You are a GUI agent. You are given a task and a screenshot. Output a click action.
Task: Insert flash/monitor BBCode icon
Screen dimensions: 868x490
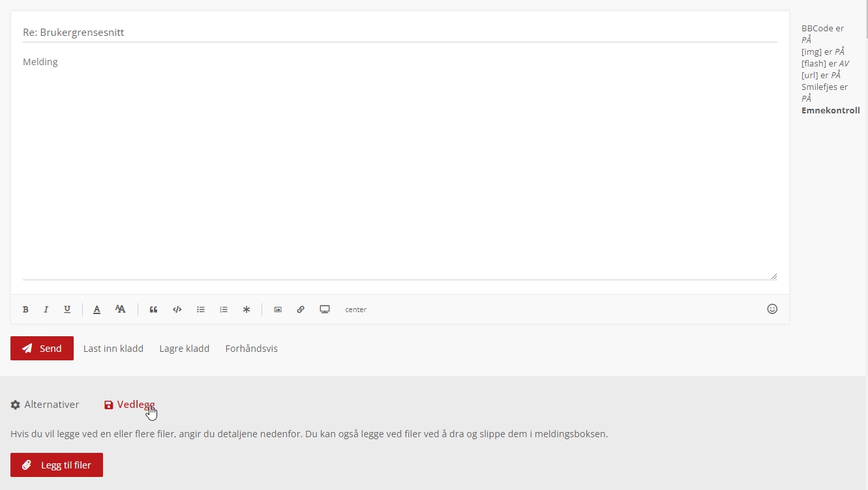[x=325, y=310]
